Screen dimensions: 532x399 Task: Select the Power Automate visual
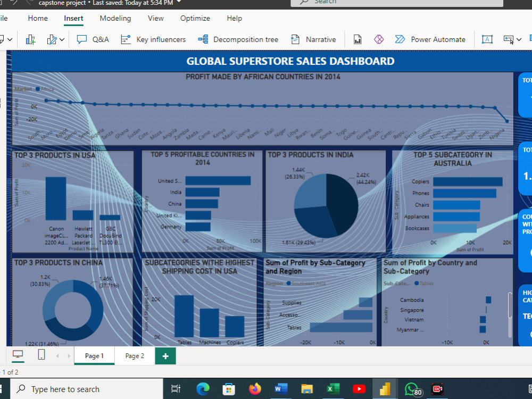(x=430, y=39)
